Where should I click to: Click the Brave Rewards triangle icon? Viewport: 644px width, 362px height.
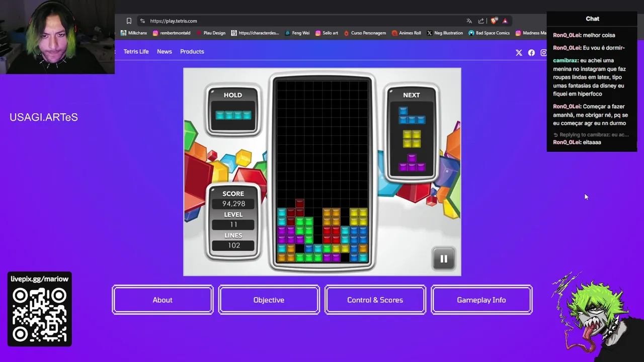[x=505, y=21]
